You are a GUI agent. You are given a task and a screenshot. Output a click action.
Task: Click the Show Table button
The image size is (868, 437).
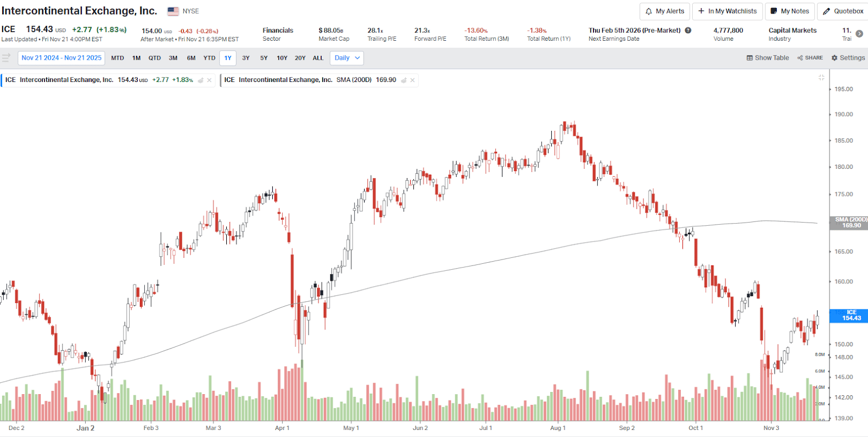[x=768, y=58]
